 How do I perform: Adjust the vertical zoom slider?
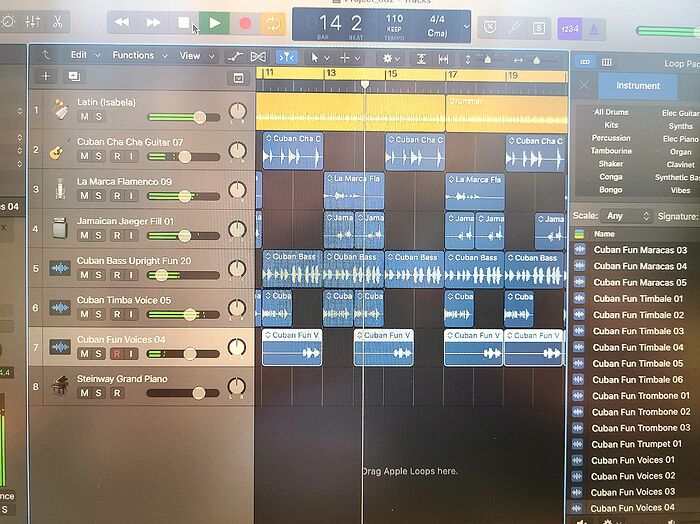click(x=487, y=60)
